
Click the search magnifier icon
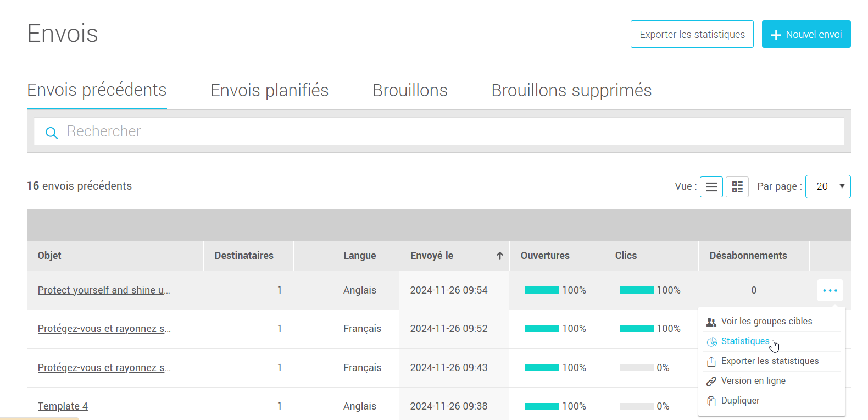[51, 132]
